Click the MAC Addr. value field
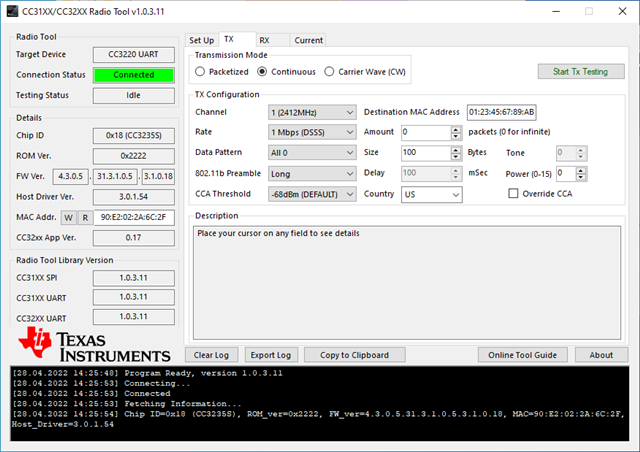Image resolution: width=640 pixels, height=452 pixels. tap(134, 218)
